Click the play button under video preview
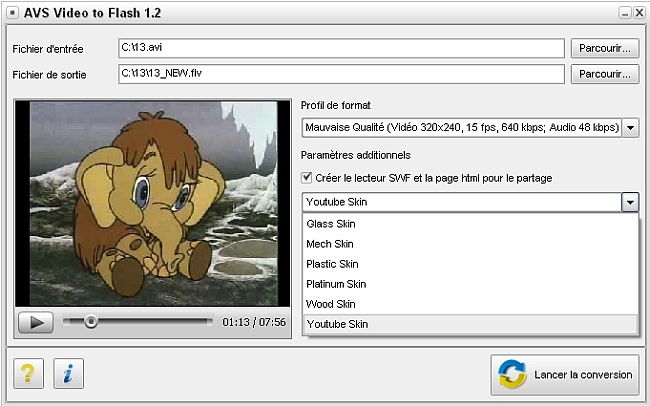 click(36, 322)
